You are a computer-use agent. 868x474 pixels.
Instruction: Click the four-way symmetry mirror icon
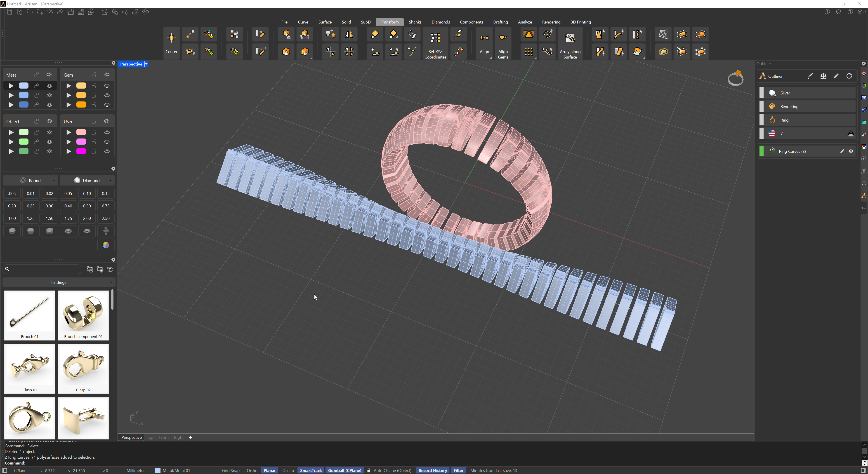coord(349,52)
